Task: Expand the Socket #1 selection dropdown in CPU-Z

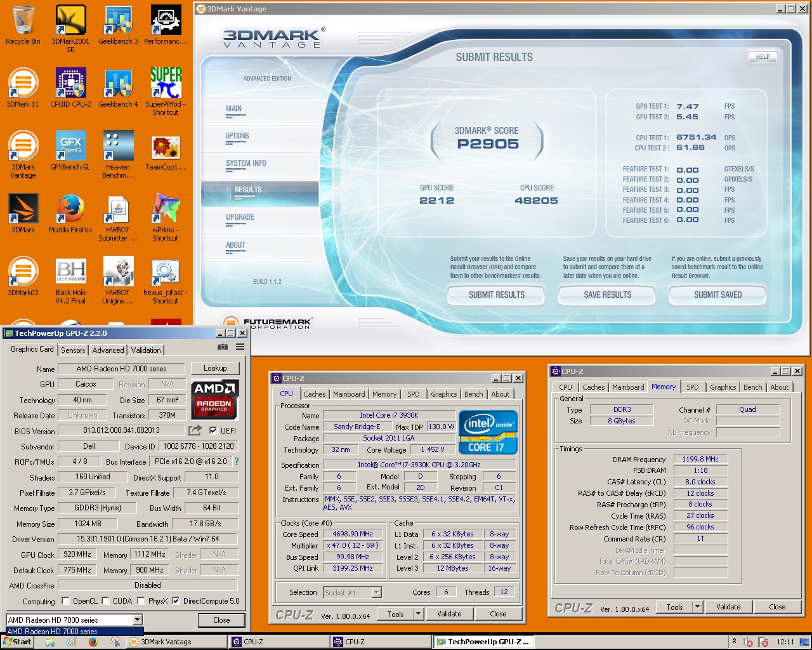Action: coord(376,592)
